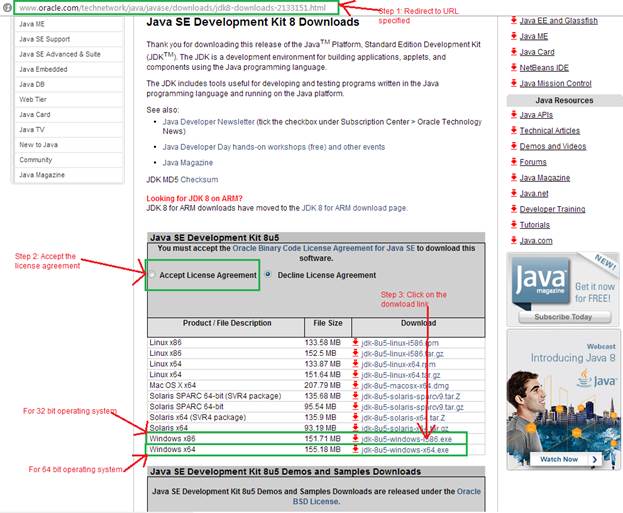The image size is (623, 513).
Task: Click download icon for jdk-8u5-solaris-sparcv9.tar.gz
Action: click(355, 407)
